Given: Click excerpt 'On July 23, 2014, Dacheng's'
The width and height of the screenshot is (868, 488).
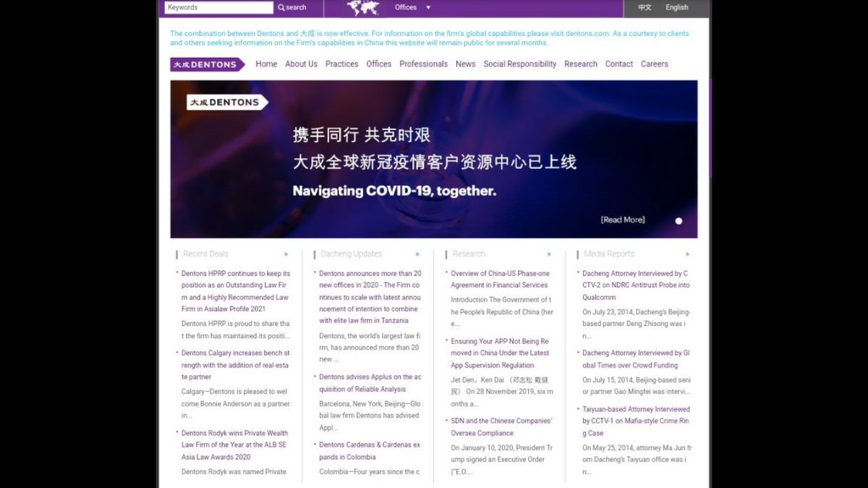Looking at the screenshot, I should click(x=637, y=324).
